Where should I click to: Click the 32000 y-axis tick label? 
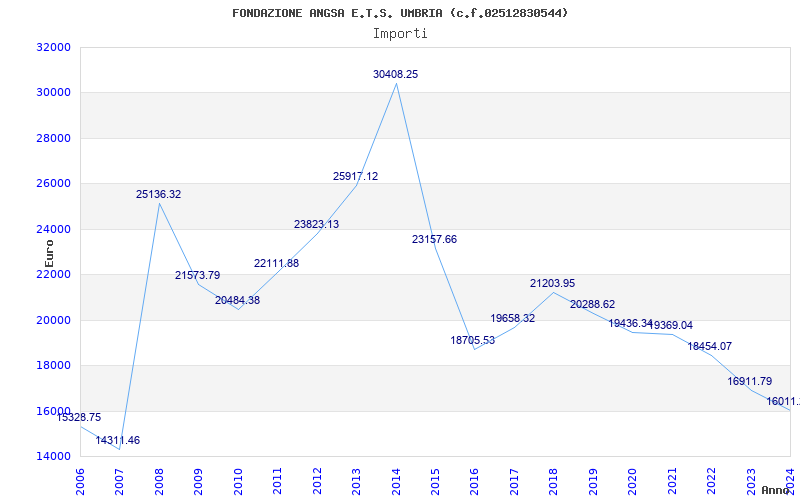click(x=53, y=47)
